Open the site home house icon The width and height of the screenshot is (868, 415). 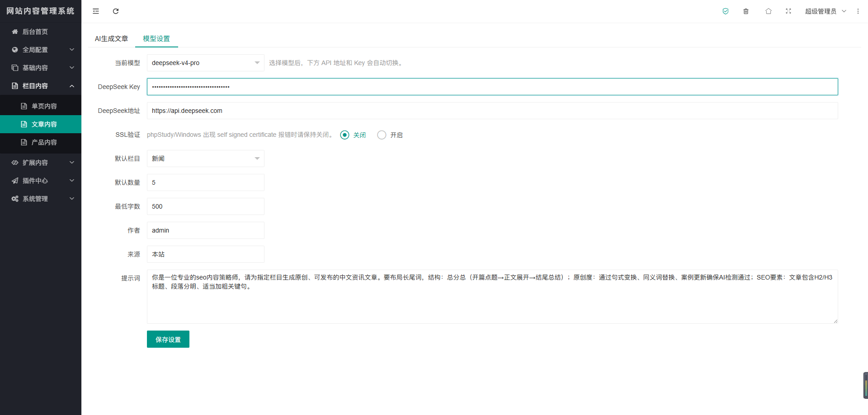coord(769,11)
